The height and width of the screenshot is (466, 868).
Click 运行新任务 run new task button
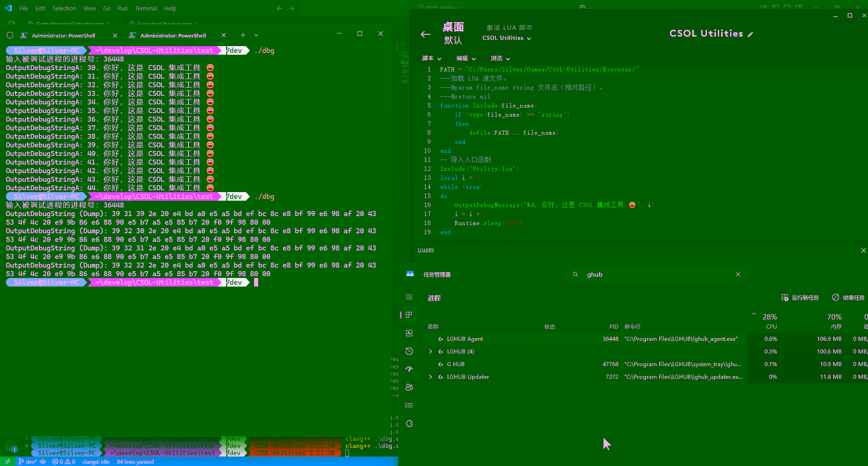pyautogui.click(x=800, y=297)
